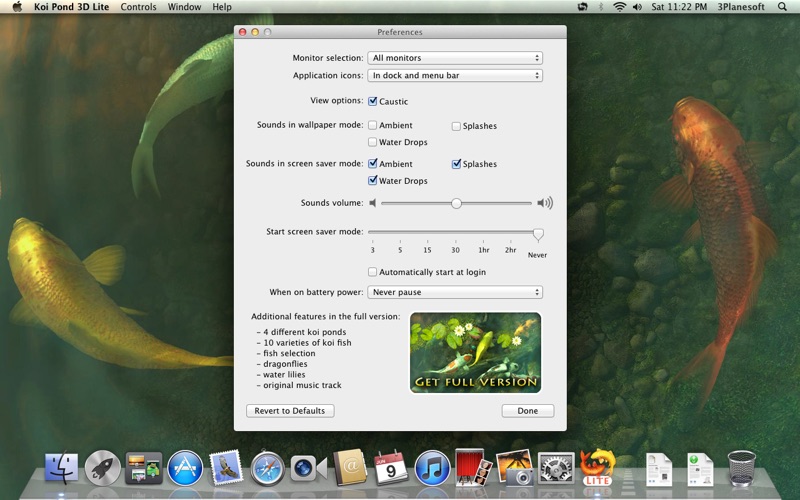
Task: Click the Wi-Fi icon in menu bar
Action: tap(620, 7)
